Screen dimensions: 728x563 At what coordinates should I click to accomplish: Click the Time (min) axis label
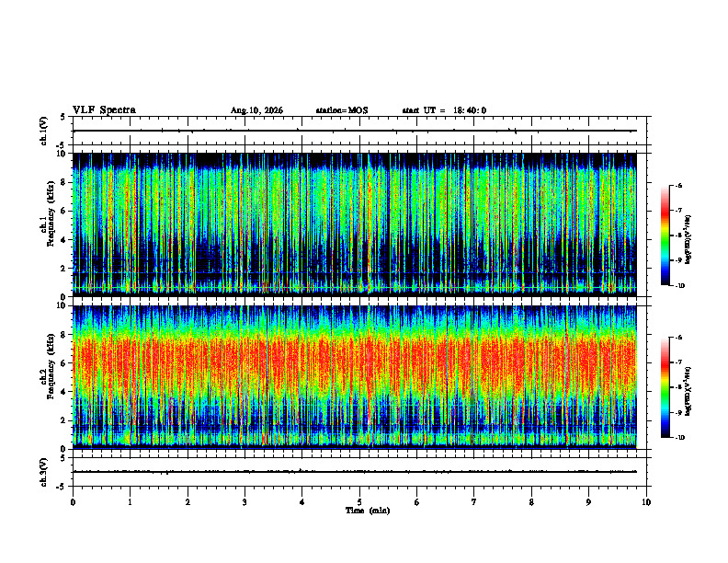(368, 511)
